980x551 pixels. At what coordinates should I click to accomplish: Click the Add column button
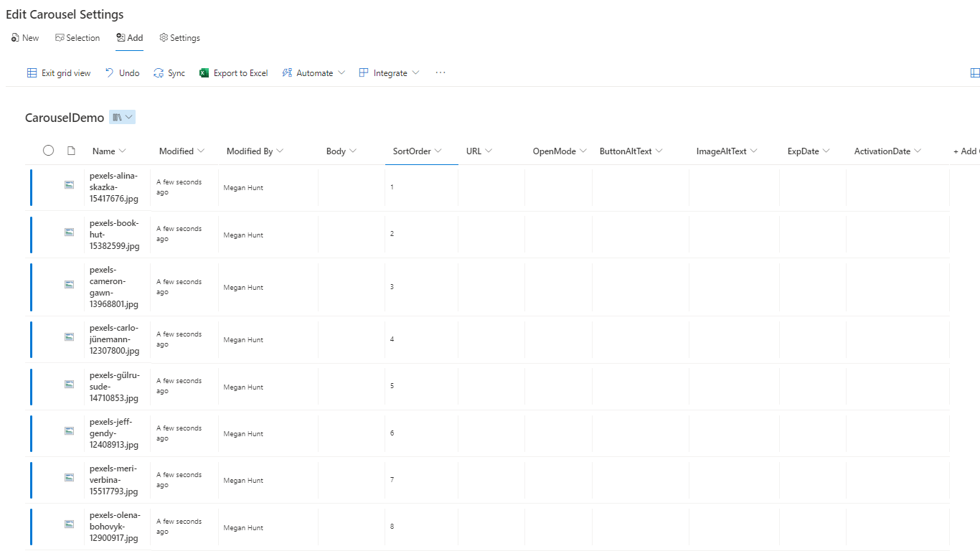click(x=966, y=151)
